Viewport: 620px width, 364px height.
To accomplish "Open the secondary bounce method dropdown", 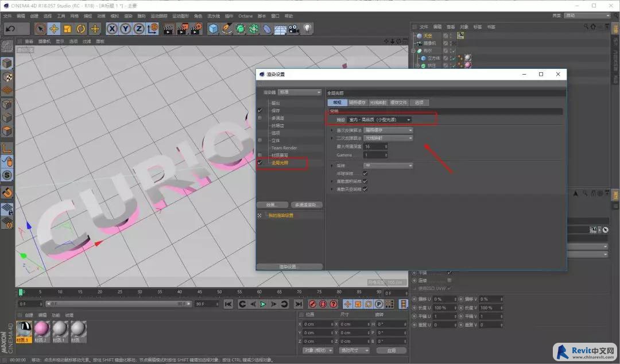I will (x=388, y=138).
